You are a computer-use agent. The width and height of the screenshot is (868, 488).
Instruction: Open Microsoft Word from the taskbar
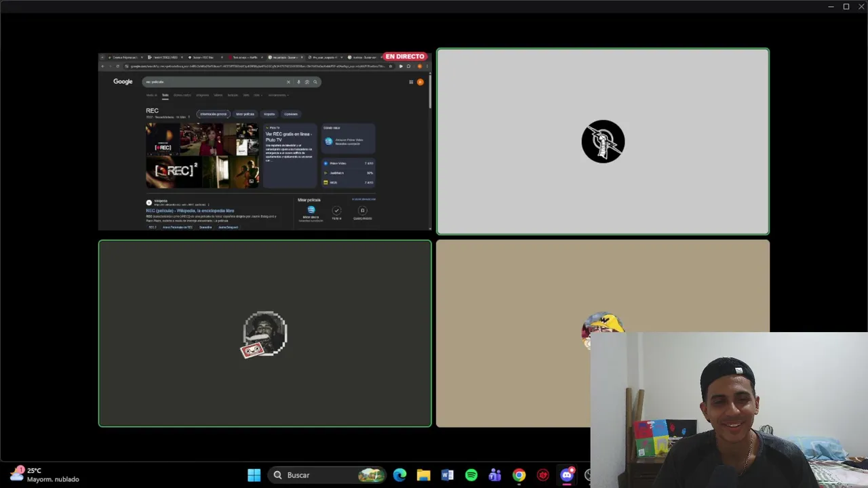(447, 475)
